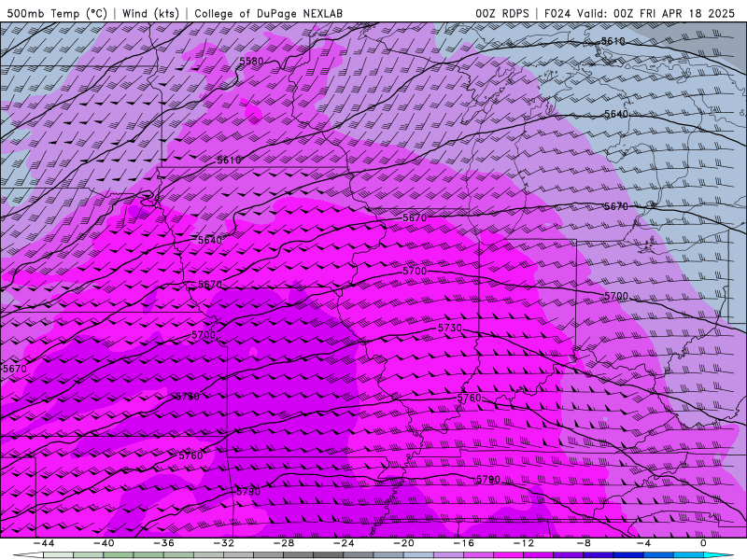The image size is (747, 560).
Task: Select the -28 colorbar tick label
Action: (284, 543)
